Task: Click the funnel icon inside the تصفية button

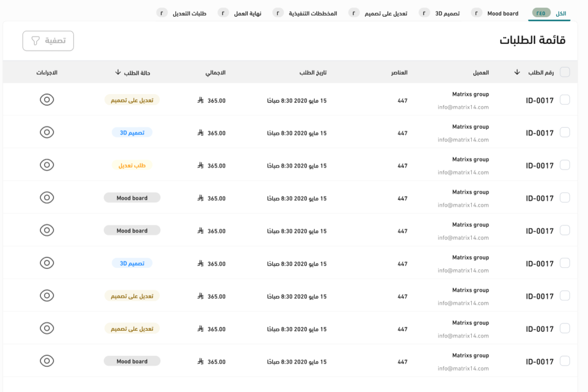Action: [36, 41]
